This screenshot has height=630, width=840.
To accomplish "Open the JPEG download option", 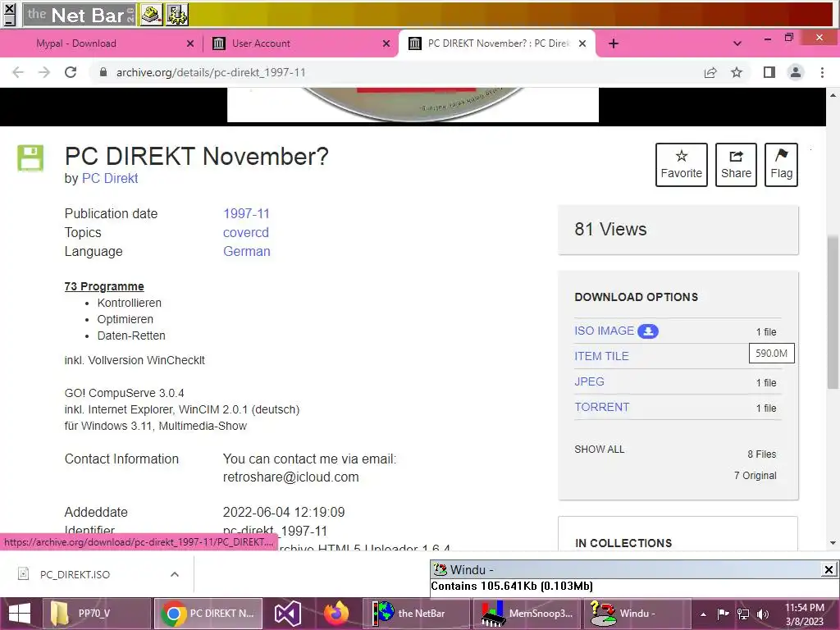I will pyautogui.click(x=589, y=381).
